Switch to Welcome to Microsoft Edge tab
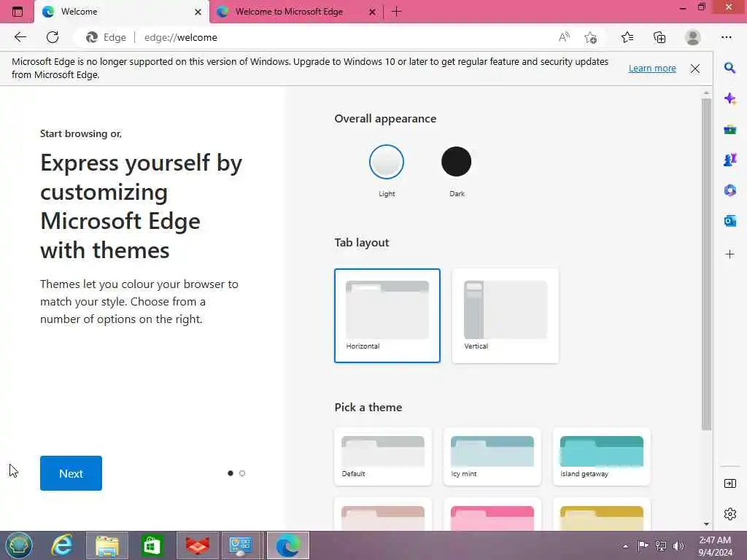 click(x=296, y=12)
